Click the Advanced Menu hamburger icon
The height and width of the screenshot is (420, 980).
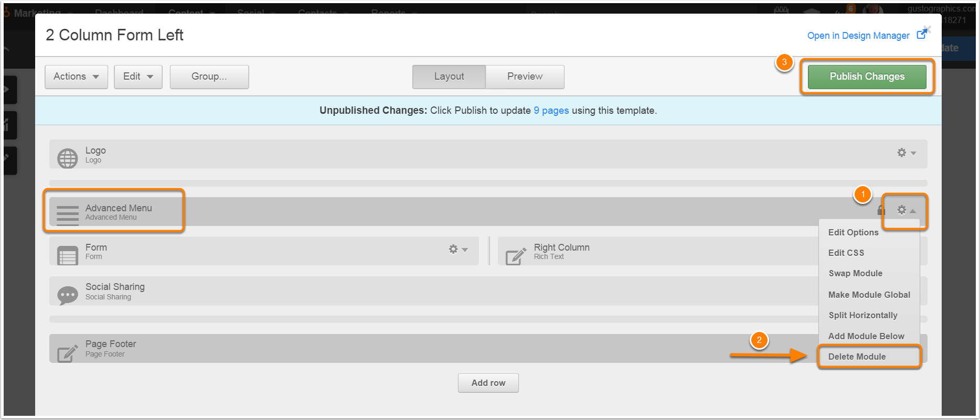[x=67, y=215]
